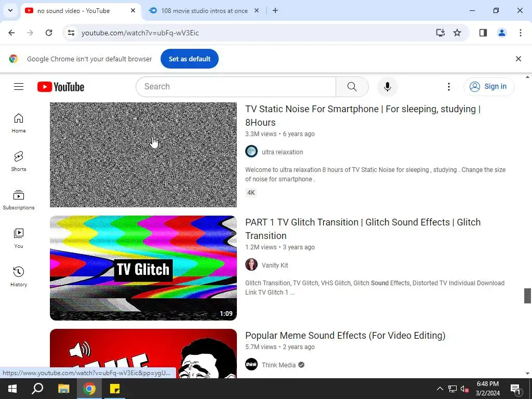Bookmark this page with the star
The height and width of the screenshot is (399, 532).
[457, 33]
